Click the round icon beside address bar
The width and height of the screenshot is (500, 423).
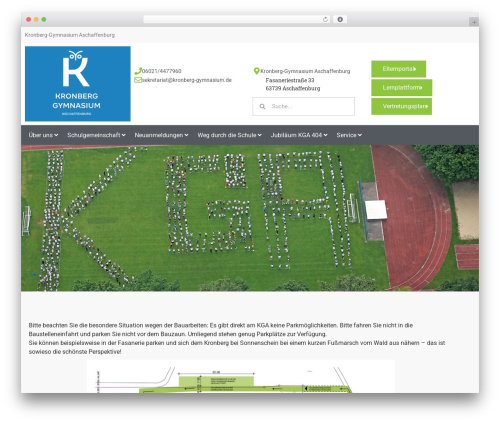340,20
